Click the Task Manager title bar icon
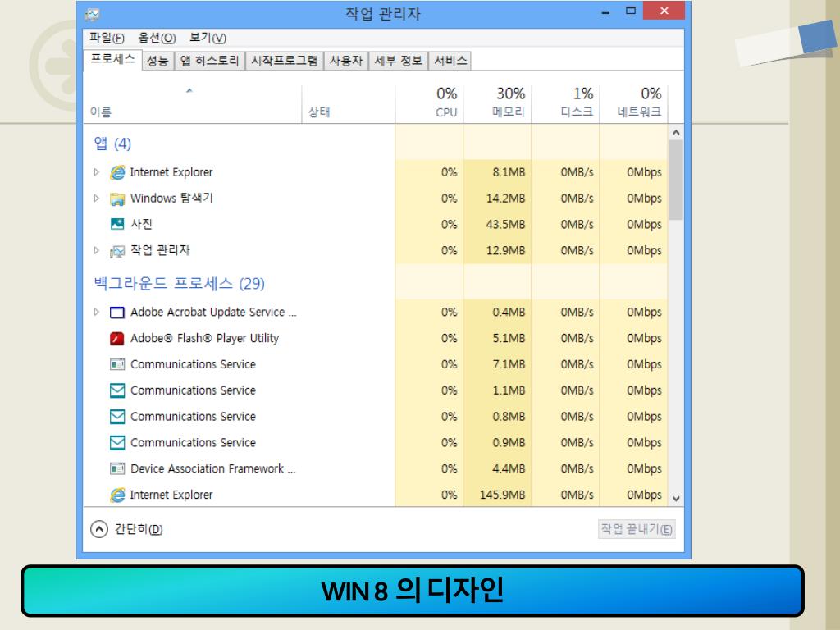The width and height of the screenshot is (840, 630). (92, 15)
